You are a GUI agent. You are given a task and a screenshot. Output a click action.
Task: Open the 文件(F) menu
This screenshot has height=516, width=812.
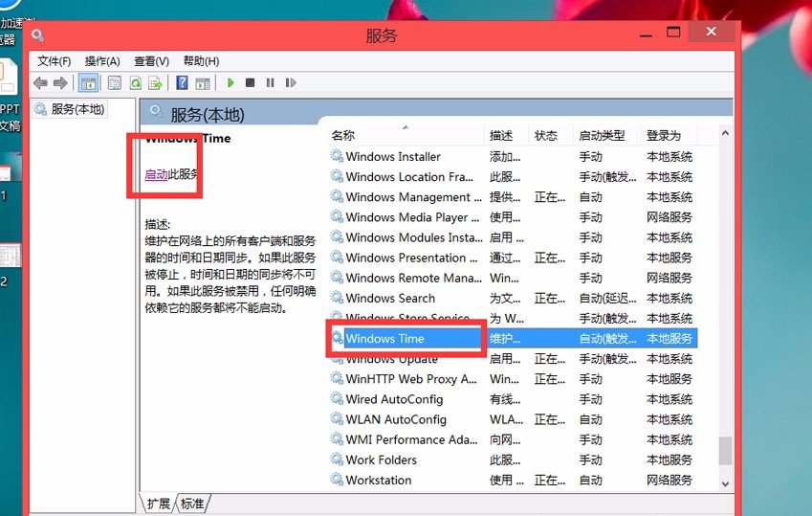click(x=54, y=61)
